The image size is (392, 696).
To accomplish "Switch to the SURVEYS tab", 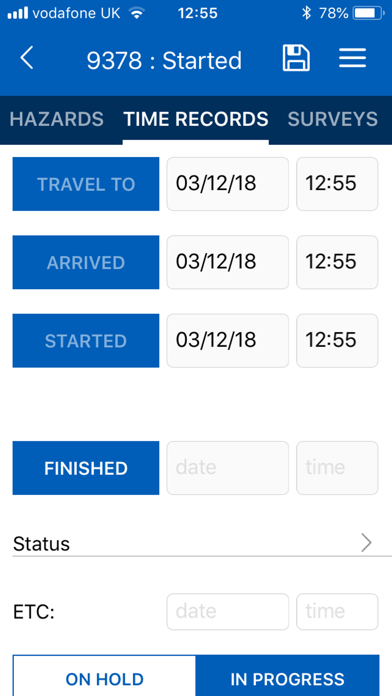I will [333, 119].
